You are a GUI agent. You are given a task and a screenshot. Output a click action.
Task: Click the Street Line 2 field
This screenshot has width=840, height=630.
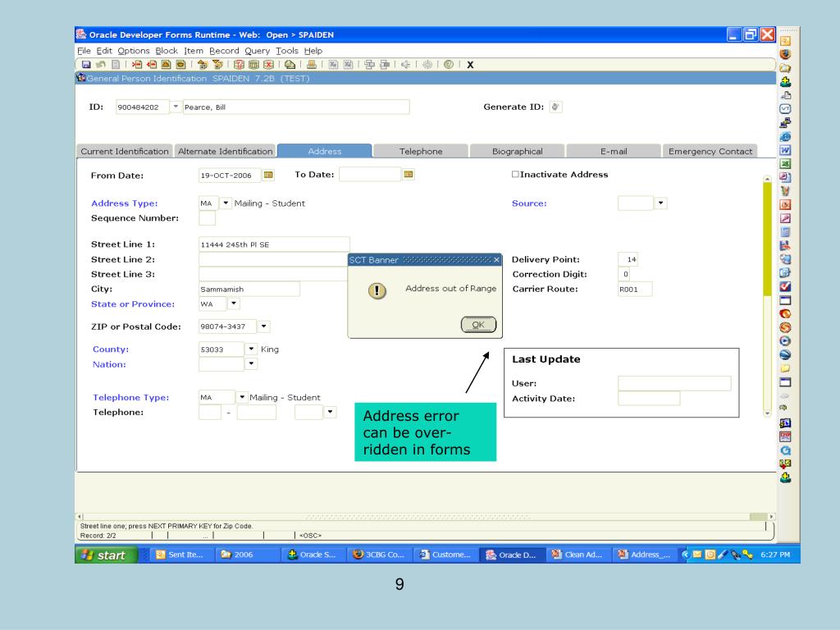point(274,259)
